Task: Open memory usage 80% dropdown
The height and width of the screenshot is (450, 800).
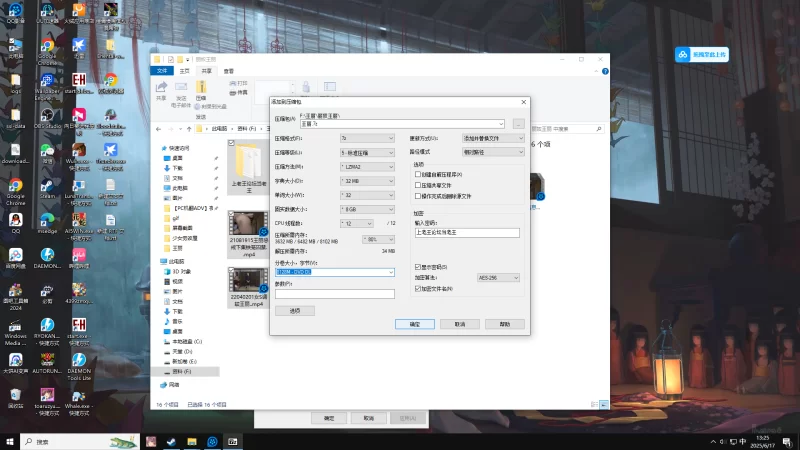Action: tap(378, 239)
